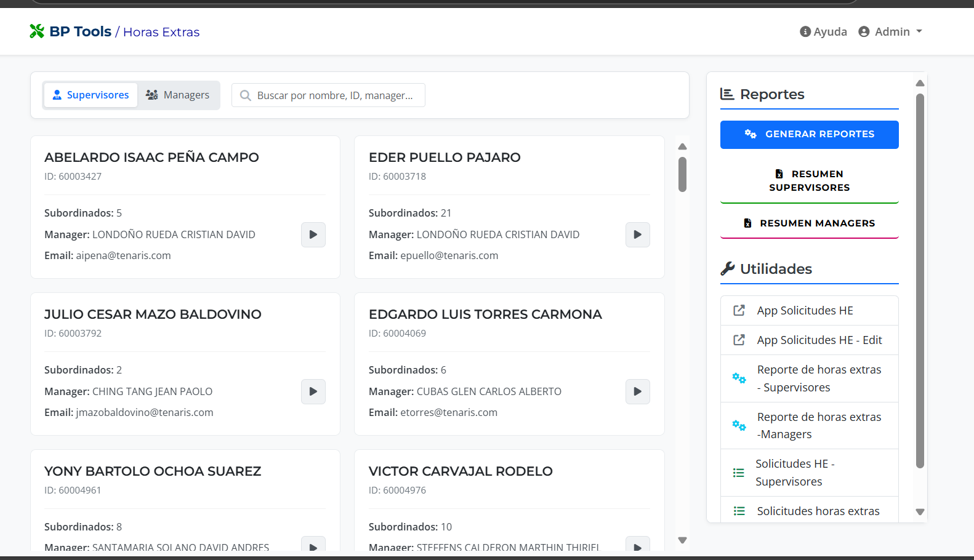Screen dimensions: 974x560
Task: Select the name YONY BARTOLO OCHOA SUAREZ
Action: click(153, 471)
